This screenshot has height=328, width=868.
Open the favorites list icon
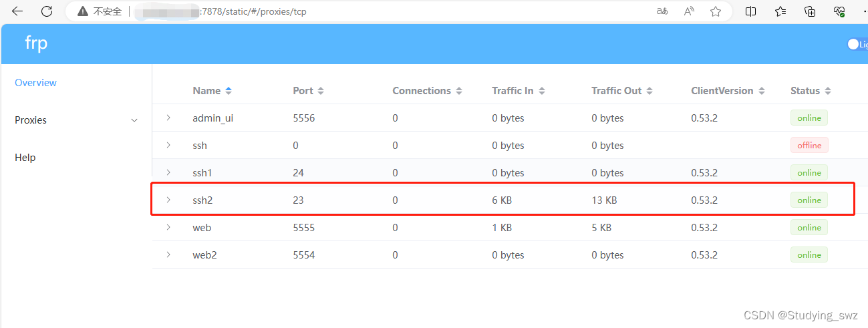(x=780, y=11)
